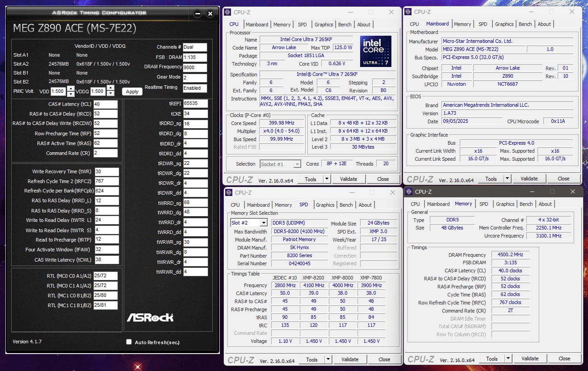Click the RAS# Active Time (tRAS) field

(x=105, y=143)
